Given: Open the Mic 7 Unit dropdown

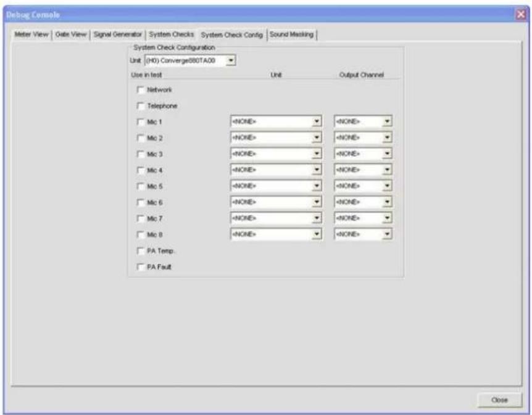Looking at the screenshot, I should pos(276,218).
